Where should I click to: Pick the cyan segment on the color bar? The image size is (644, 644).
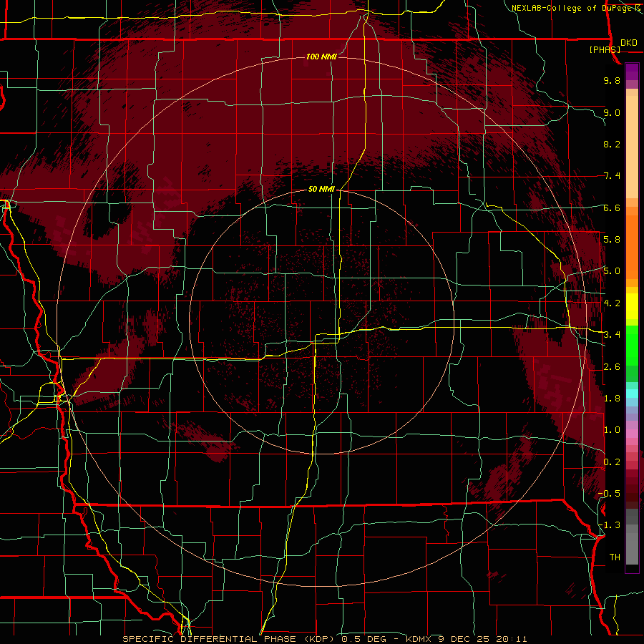632,394
